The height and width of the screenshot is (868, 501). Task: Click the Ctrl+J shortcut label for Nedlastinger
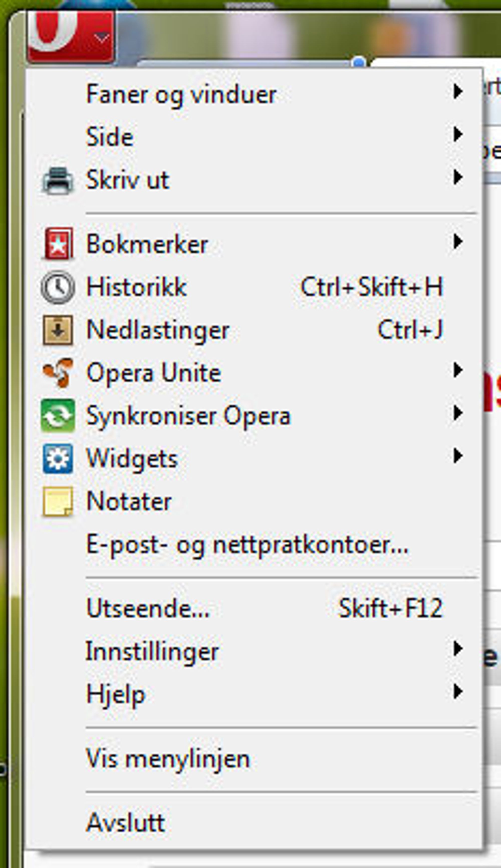(410, 330)
